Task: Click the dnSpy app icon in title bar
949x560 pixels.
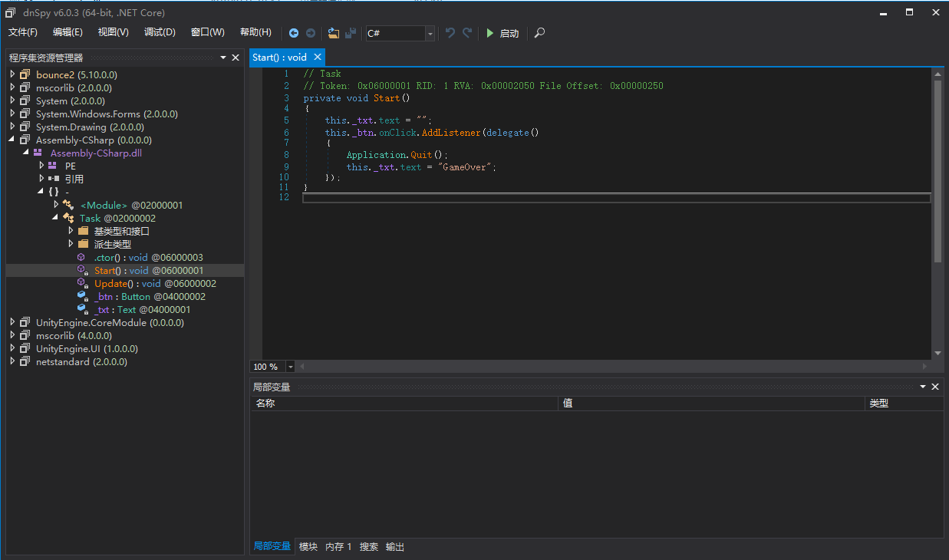Action: click(x=11, y=12)
